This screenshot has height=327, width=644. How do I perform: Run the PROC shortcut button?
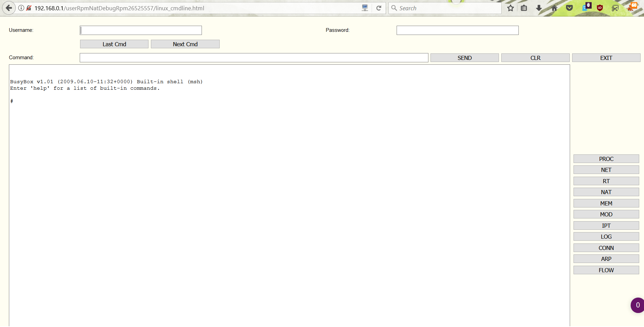pos(606,159)
